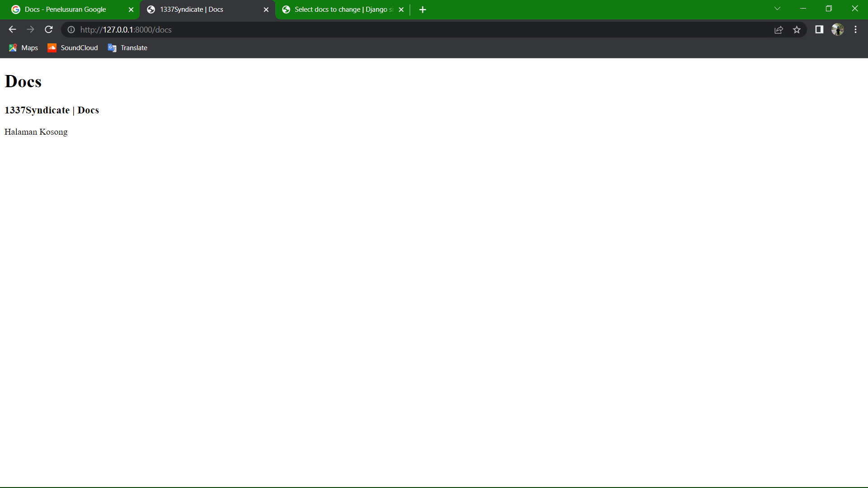This screenshot has height=488, width=868.
Task: Switch to Docs - Penelusuran Google tab
Action: 66,9
